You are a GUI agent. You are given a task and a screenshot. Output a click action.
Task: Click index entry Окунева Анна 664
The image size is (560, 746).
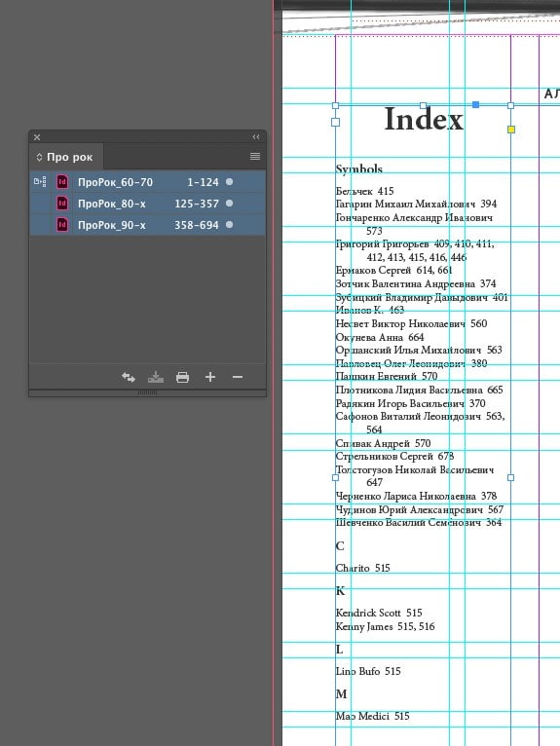pos(380,337)
